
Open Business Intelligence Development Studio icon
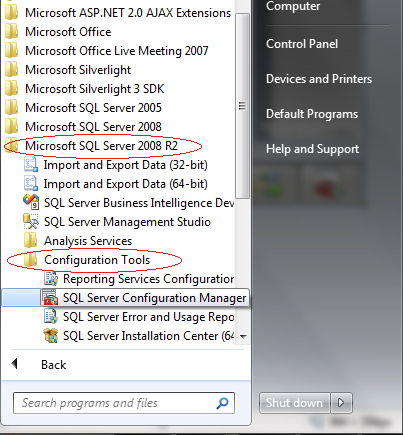31,203
